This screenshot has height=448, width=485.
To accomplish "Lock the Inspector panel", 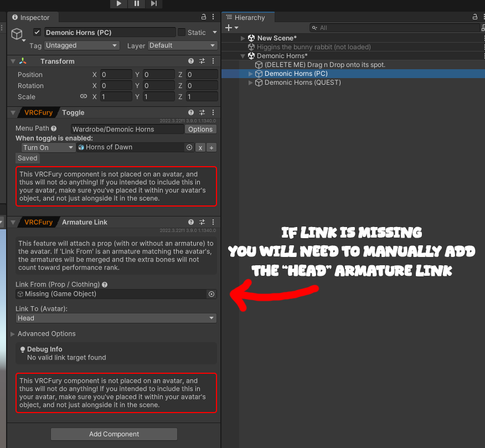I will (204, 17).
